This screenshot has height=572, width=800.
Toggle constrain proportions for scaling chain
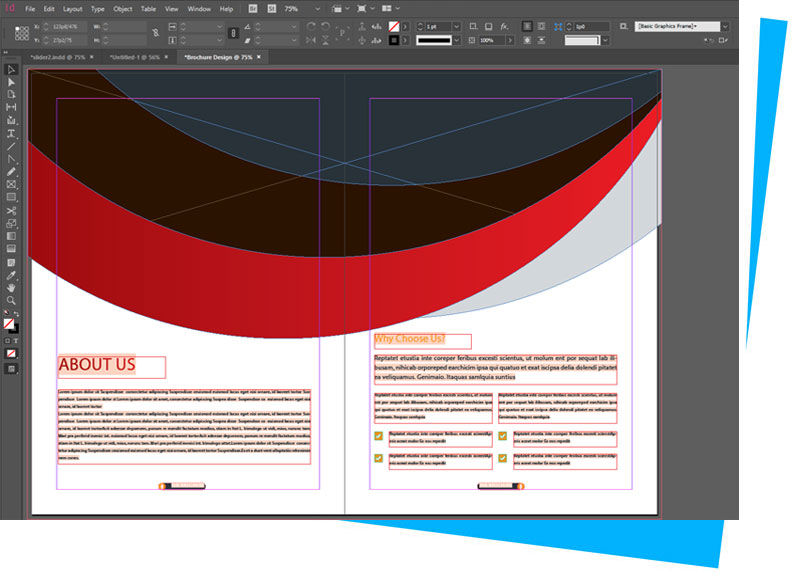click(x=233, y=33)
